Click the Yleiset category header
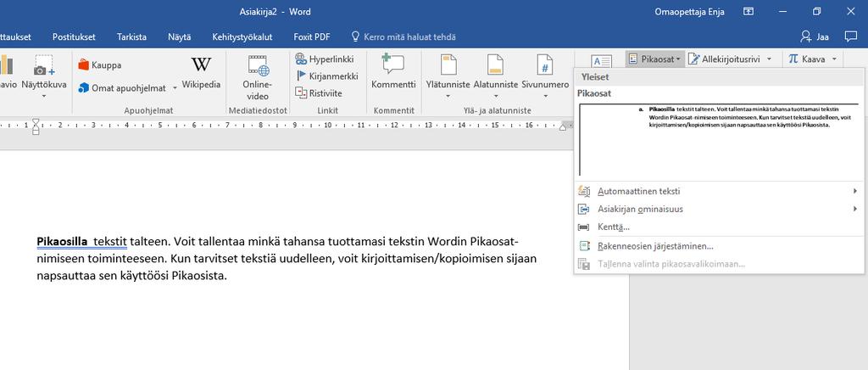Viewport: 868px width, 370px height. (x=719, y=77)
